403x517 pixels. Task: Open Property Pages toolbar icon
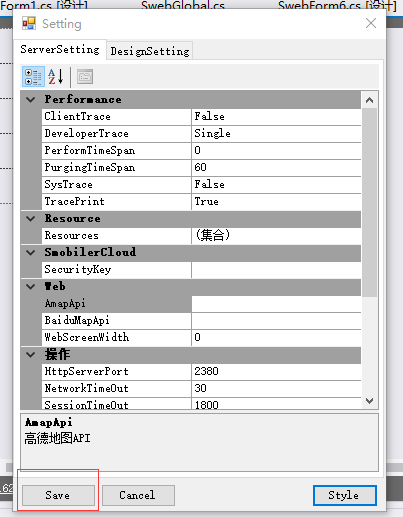85,77
